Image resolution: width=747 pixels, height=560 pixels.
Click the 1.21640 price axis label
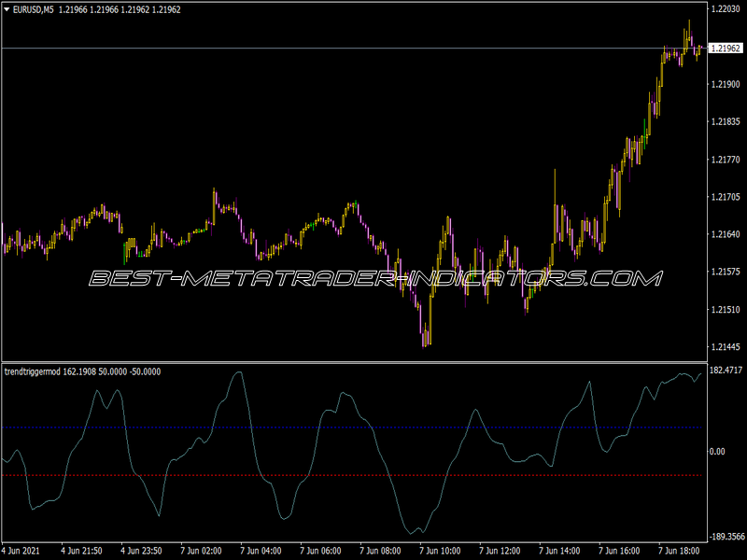(726, 234)
